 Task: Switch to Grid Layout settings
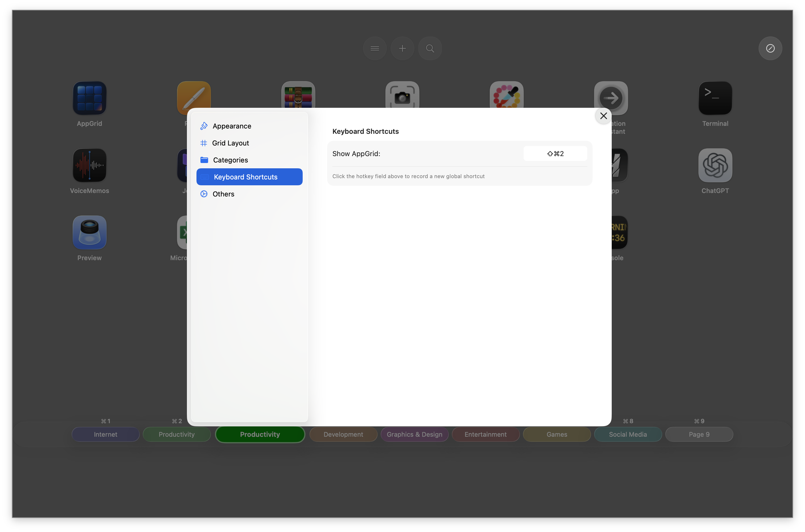[x=230, y=143]
